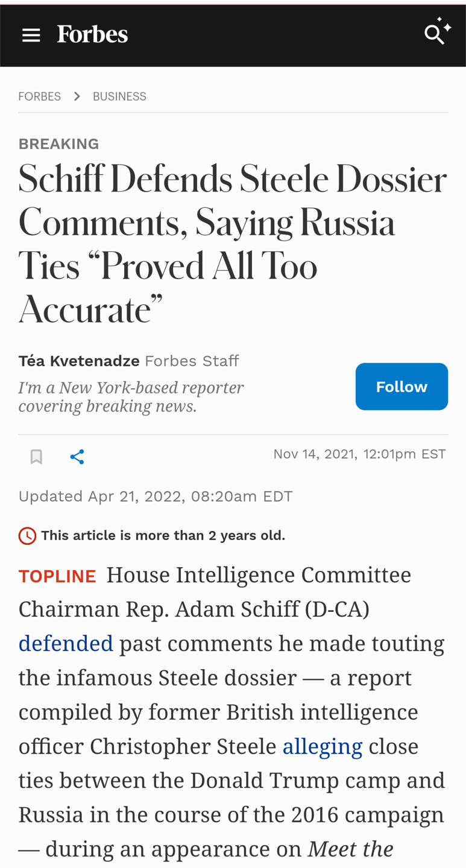Click the red TOPLINE label

pyautogui.click(x=57, y=576)
